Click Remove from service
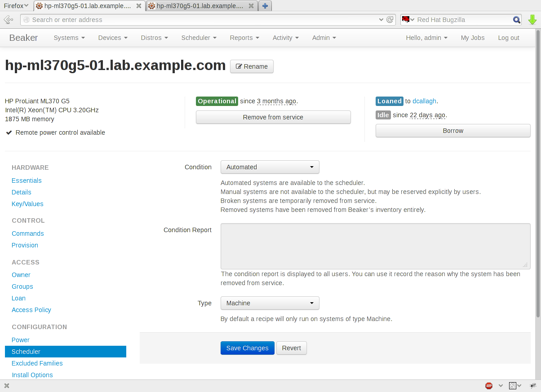Image resolution: width=541 pixels, height=392 pixels. click(x=273, y=117)
